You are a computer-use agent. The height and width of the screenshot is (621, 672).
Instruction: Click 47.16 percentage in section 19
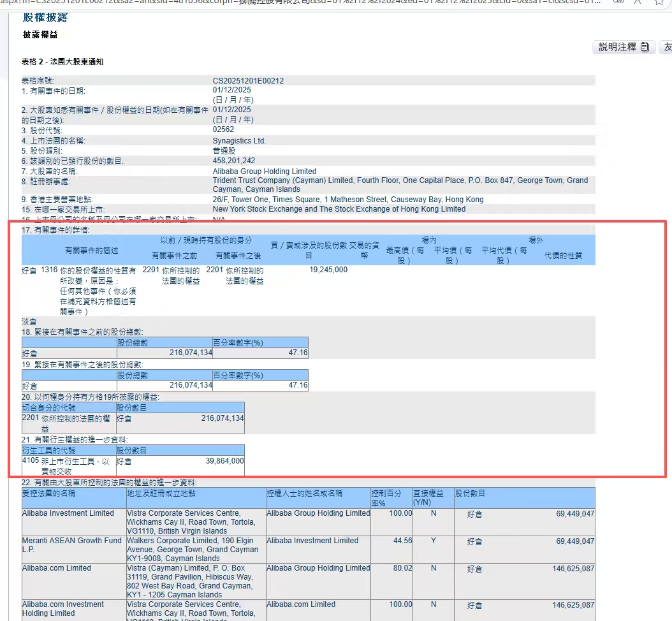click(298, 385)
